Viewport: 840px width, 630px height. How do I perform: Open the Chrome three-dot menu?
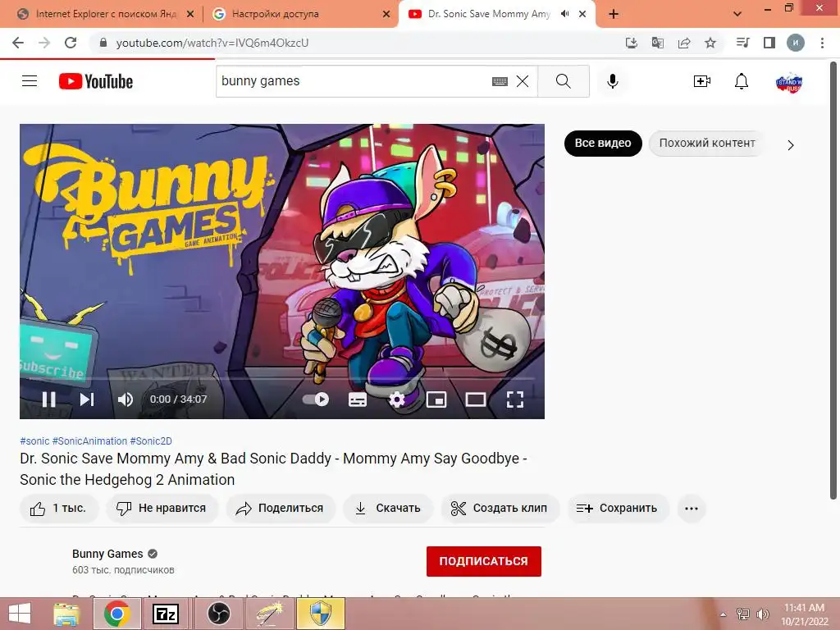point(822,43)
